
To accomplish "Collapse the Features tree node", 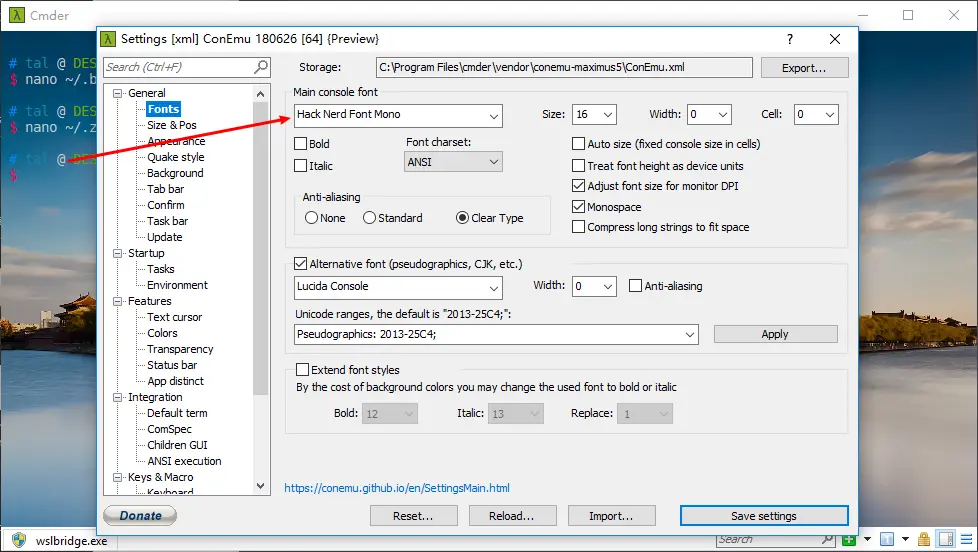I will [x=117, y=301].
